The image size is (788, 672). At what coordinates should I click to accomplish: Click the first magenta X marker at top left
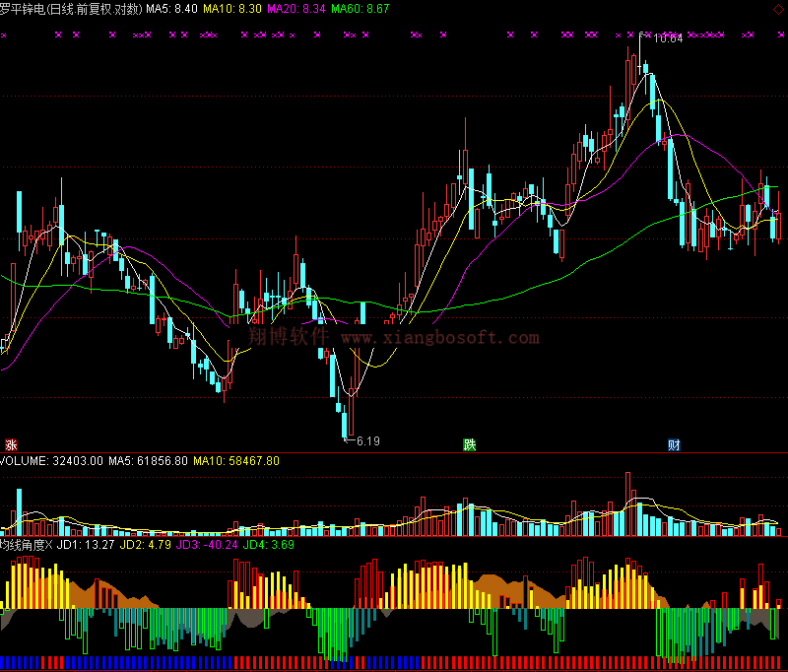tap(3, 34)
